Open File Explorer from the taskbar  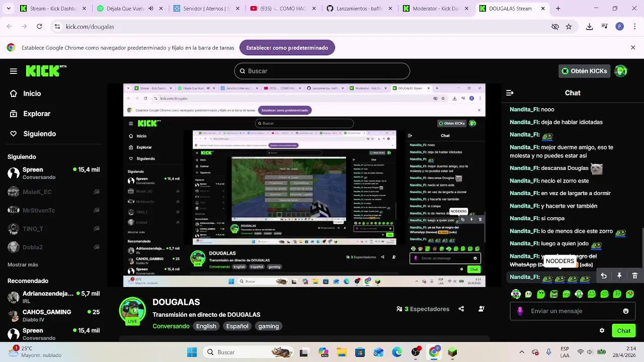click(x=342, y=352)
